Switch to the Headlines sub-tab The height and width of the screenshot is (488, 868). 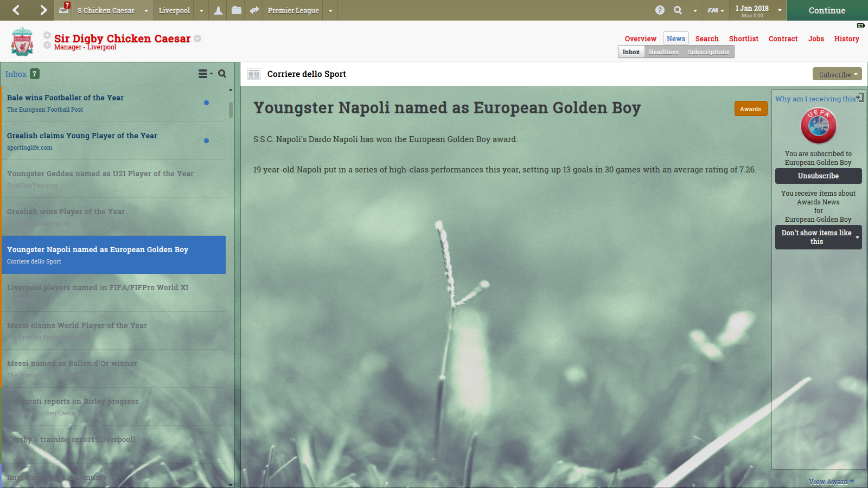(x=663, y=52)
